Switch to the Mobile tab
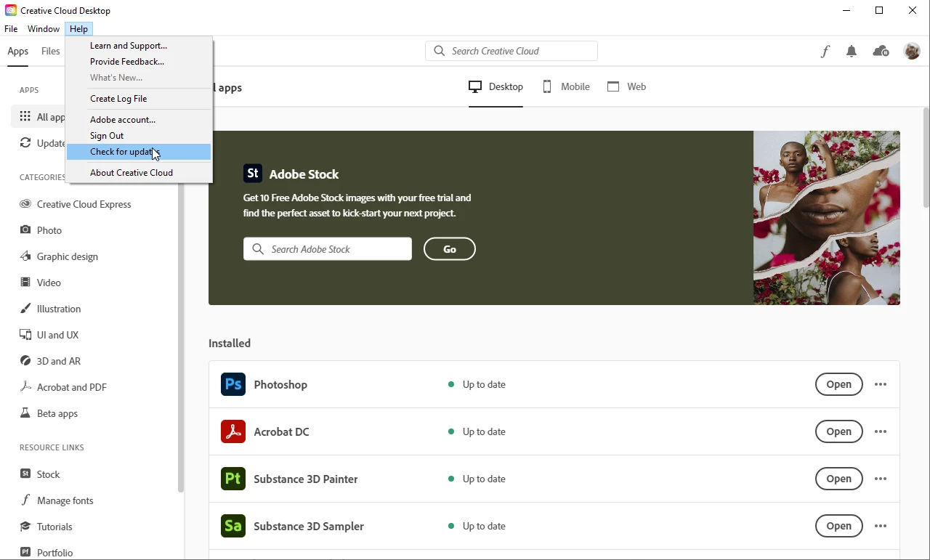 click(x=566, y=86)
